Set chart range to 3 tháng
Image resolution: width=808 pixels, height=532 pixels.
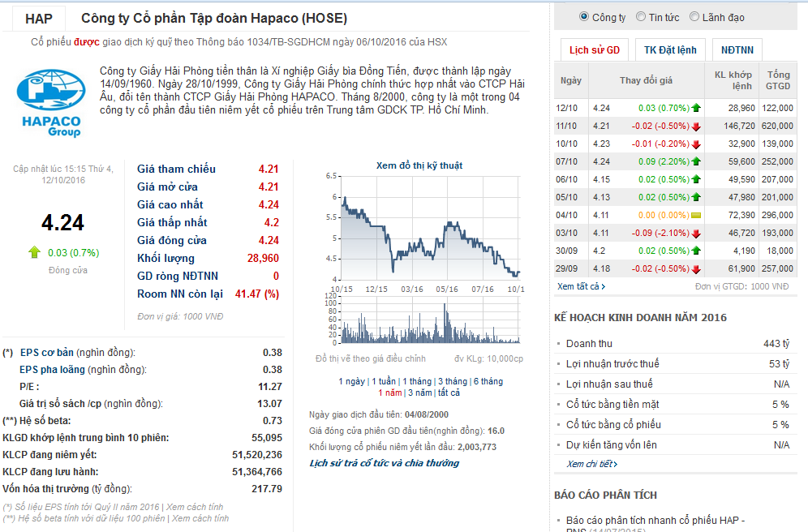click(453, 381)
